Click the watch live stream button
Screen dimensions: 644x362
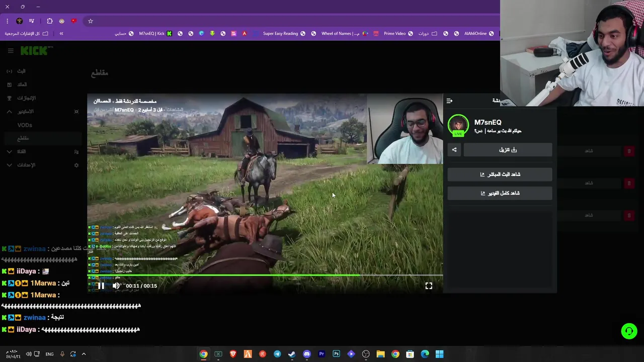coord(500,174)
